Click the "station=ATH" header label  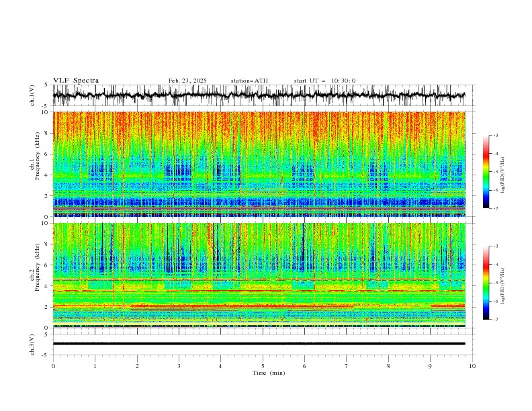[x=249, y=81]
